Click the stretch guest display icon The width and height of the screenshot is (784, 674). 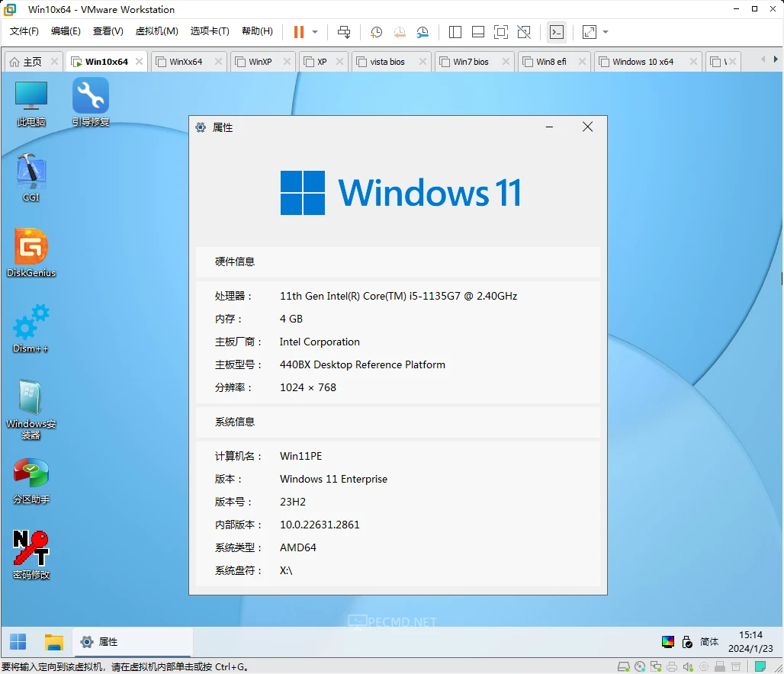(590, 32)
